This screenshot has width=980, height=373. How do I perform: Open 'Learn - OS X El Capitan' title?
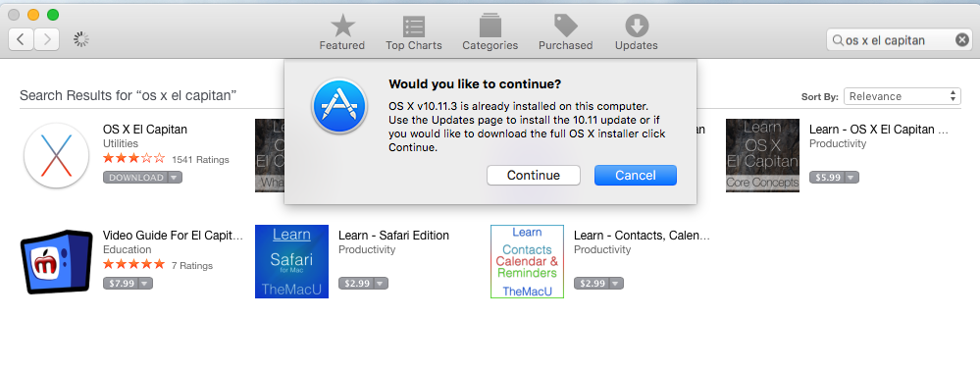point(879,130)
